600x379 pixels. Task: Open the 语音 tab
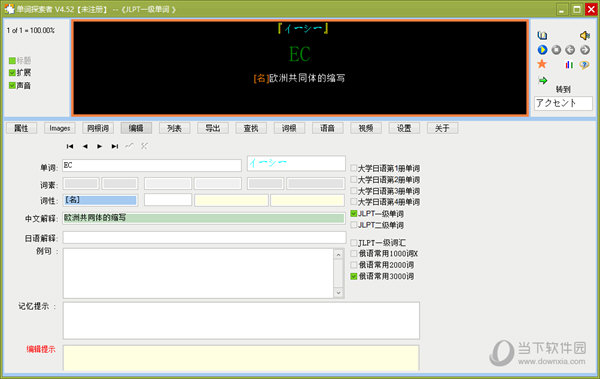tap(328, 128)
